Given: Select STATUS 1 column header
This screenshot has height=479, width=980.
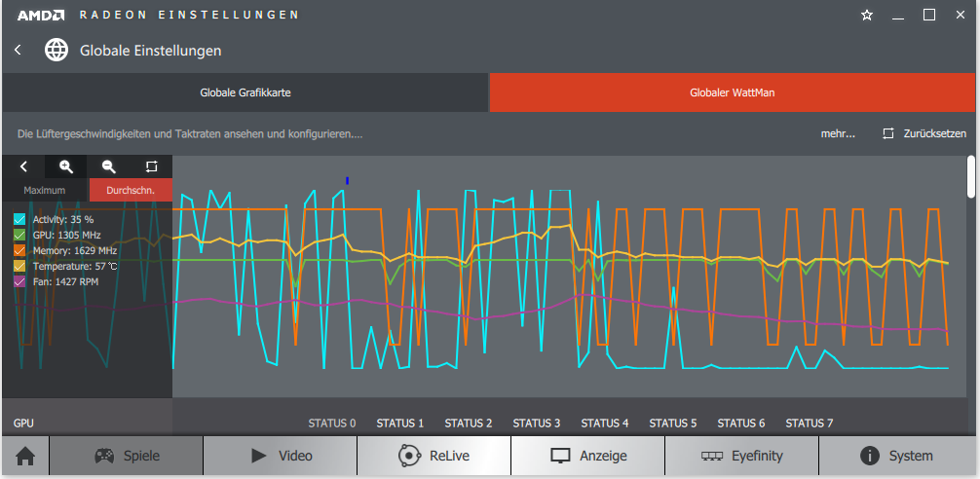Looking at the screenshot, I should [x=400, y=423].
